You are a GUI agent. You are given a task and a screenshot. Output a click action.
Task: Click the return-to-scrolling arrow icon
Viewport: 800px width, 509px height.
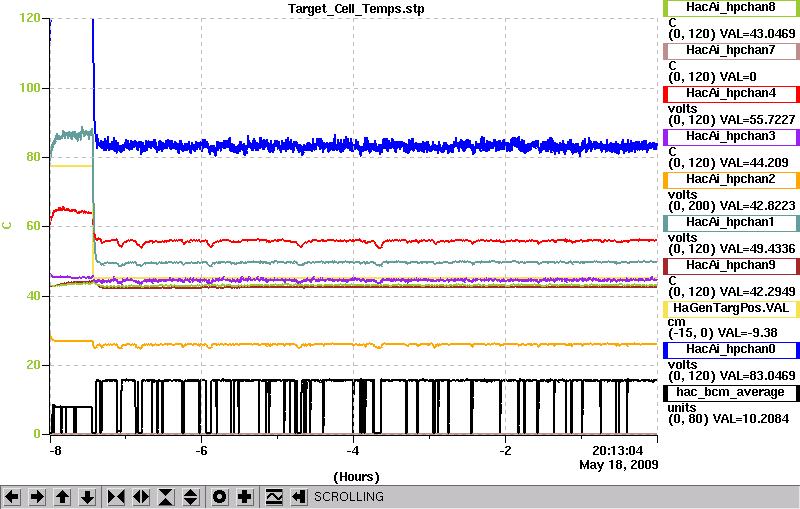(x=299, y=496)
